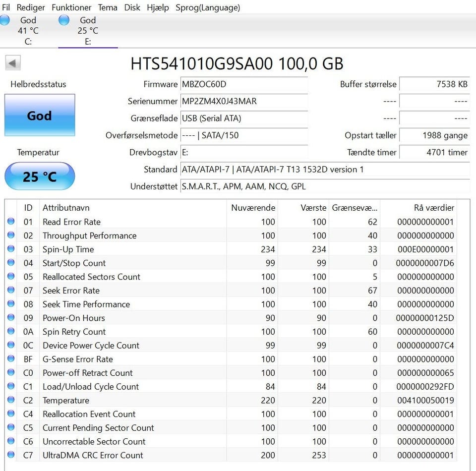This screenshot has height=471, width=476.
Task: Click the Serienummer text field
Action: (243, 101)
